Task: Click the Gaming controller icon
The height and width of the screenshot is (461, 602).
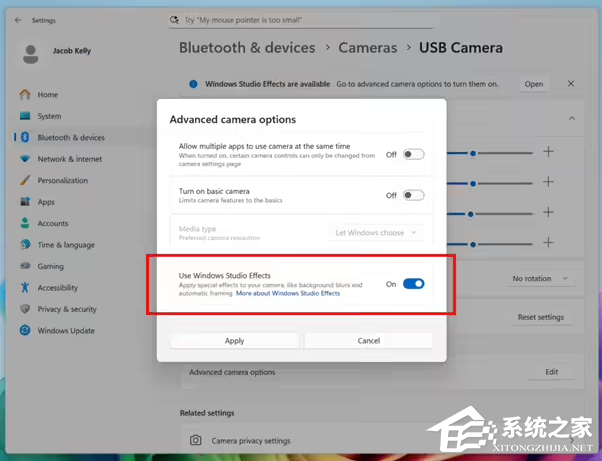Action: coord(25,266)
